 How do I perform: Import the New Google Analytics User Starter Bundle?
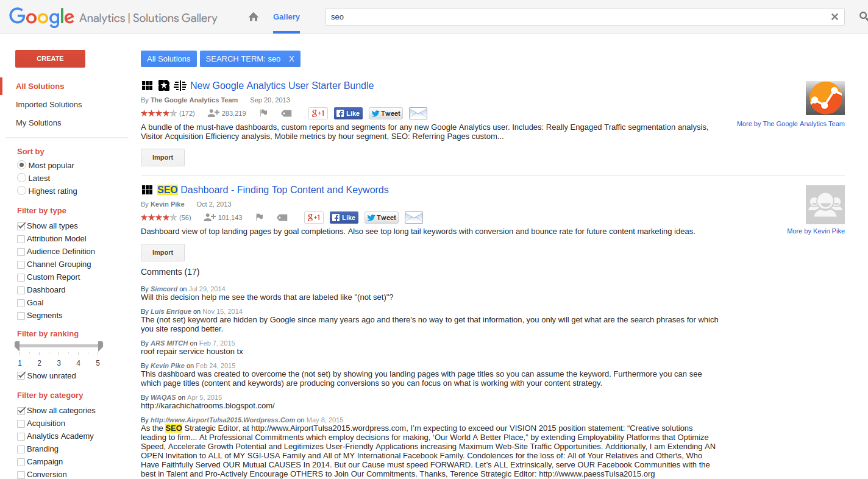click(163, 157)
